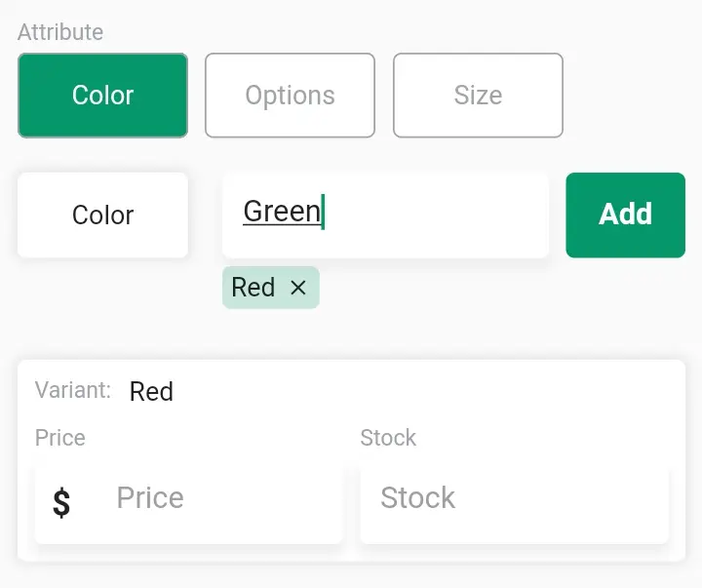Click the Price placeholder text

point(150,497)
